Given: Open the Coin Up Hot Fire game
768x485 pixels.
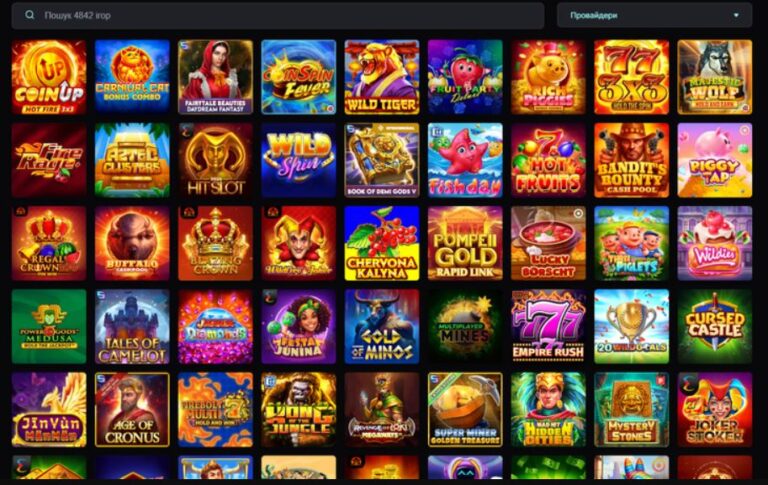Looking at the screenshot, I should point(49,77).
